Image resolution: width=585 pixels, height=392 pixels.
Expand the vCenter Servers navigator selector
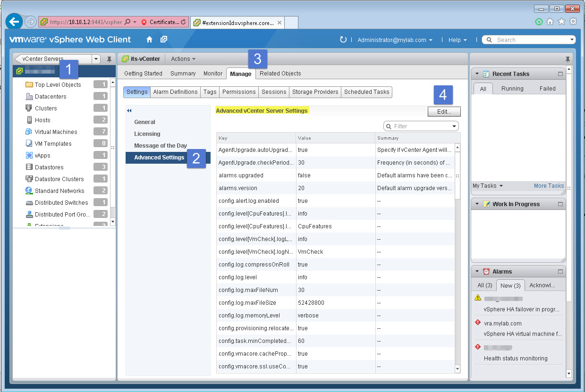(x=96, y=59)
